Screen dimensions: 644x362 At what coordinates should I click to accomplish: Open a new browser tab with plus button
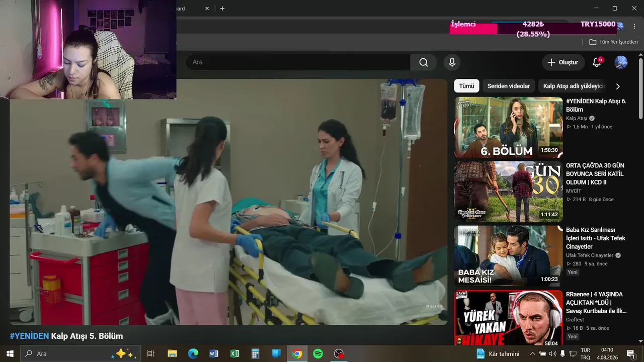coord(222,8)
